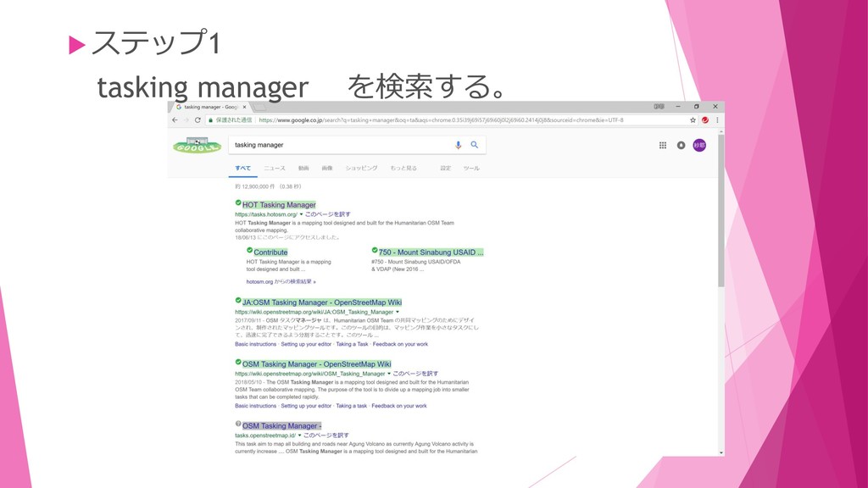Screen dimensions: 868x488
Task: Click hotosm.org からの検索結果 link
Action: tap(281, 281)
